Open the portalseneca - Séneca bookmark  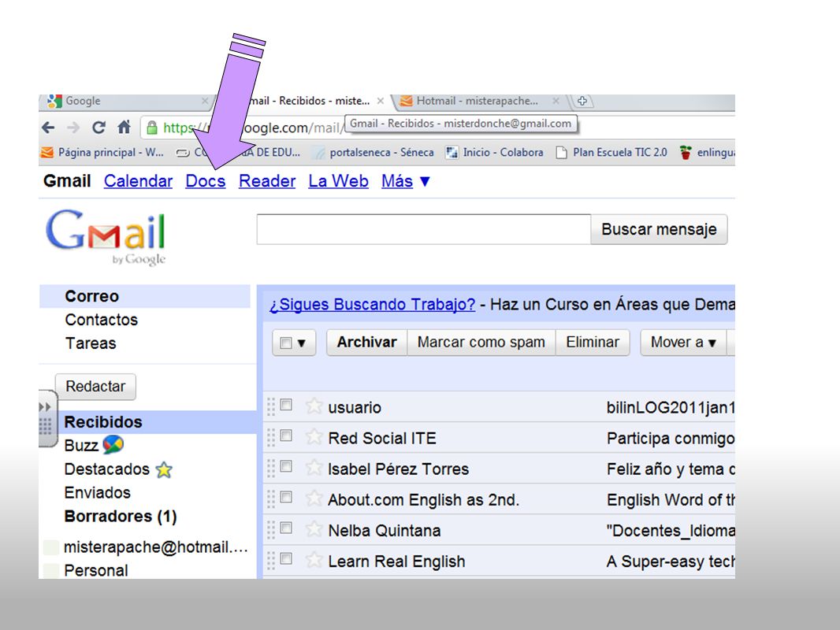point(374,153)
